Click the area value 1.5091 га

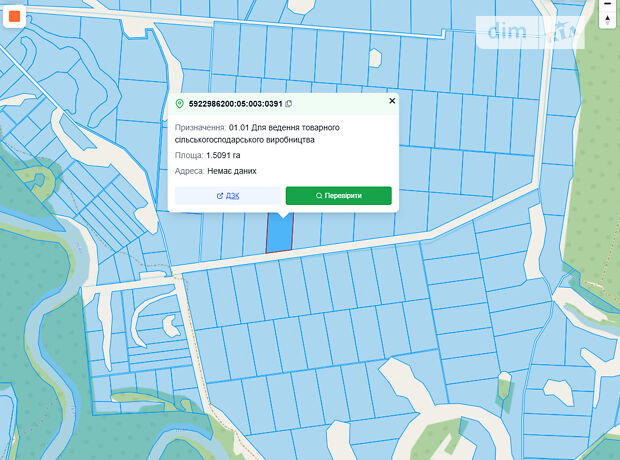coord(223,156)
